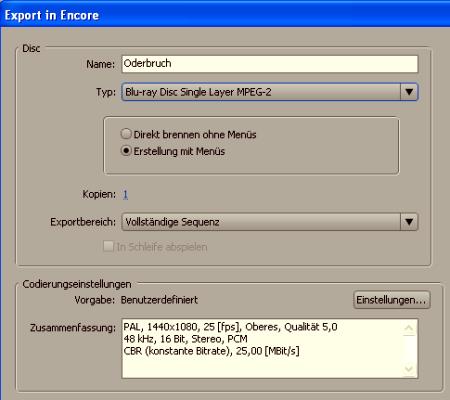Click the Zusammenfassung: label
Viewport: 450px width, 400px height.
[73, 328]
